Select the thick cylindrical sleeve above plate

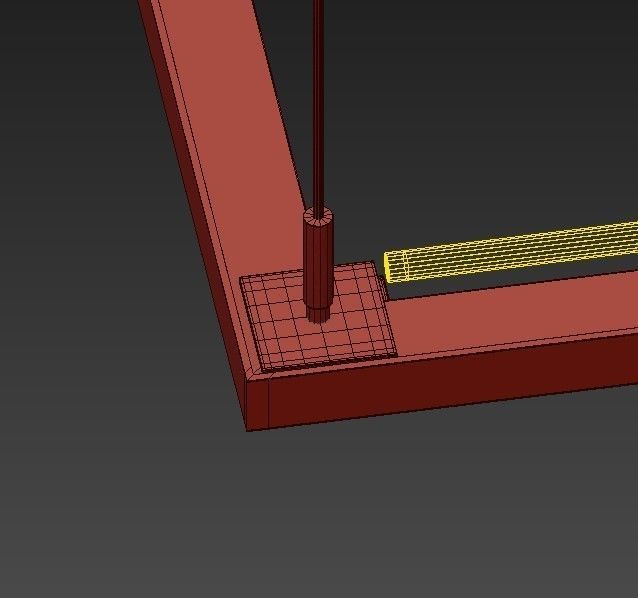318,260
